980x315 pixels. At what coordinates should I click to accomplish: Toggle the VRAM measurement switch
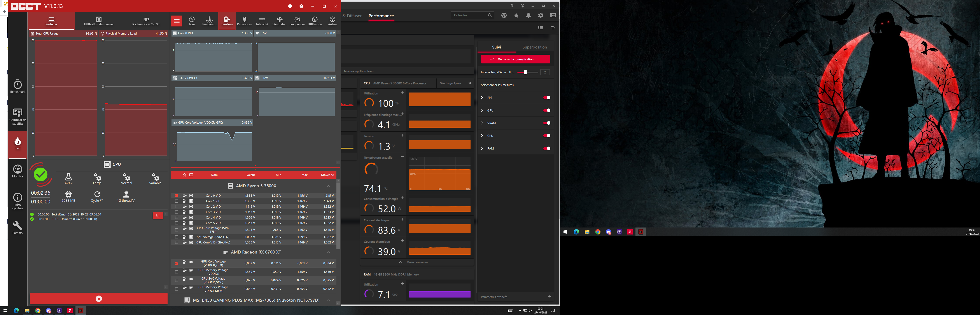tap(547, 123)
